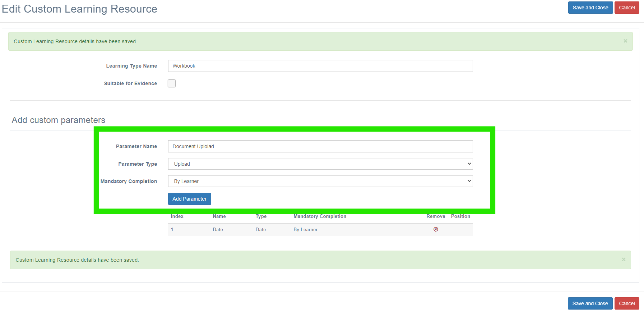This screenshot has height=311, width=644.
Task: Remove the Date parameter row
Action: pos(436,229)
